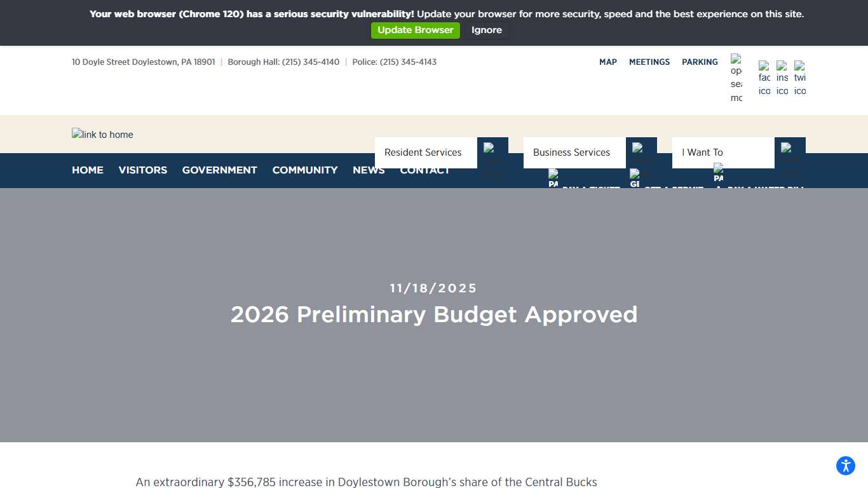
Task: Click the borough home logo
Action: 102,134
